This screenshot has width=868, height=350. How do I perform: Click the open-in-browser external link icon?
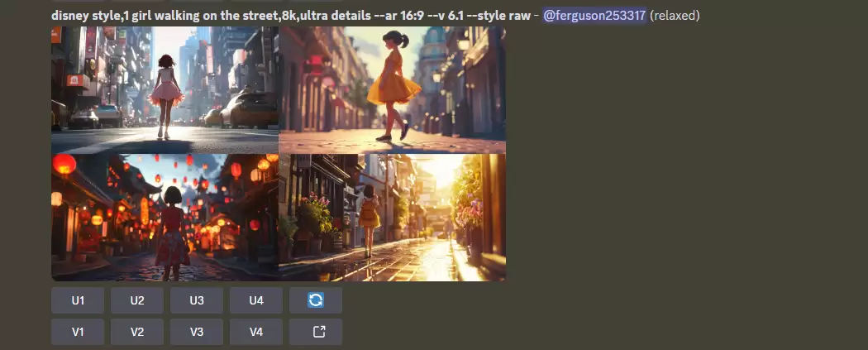[x=315, y=332]
